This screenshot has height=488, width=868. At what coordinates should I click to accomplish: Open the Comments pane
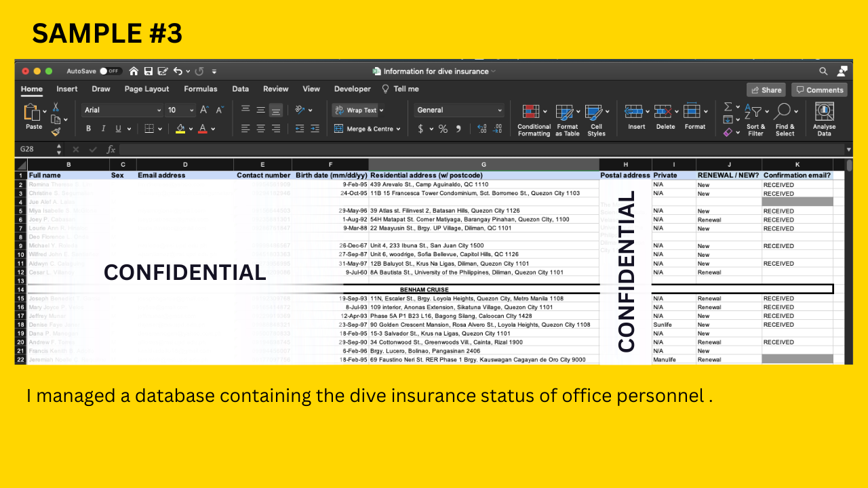(819, 89)
